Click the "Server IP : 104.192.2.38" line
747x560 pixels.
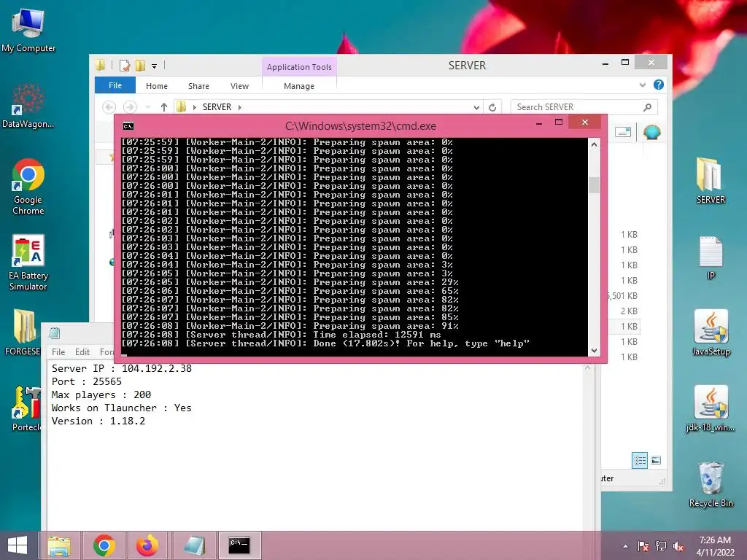pos(122,368)
